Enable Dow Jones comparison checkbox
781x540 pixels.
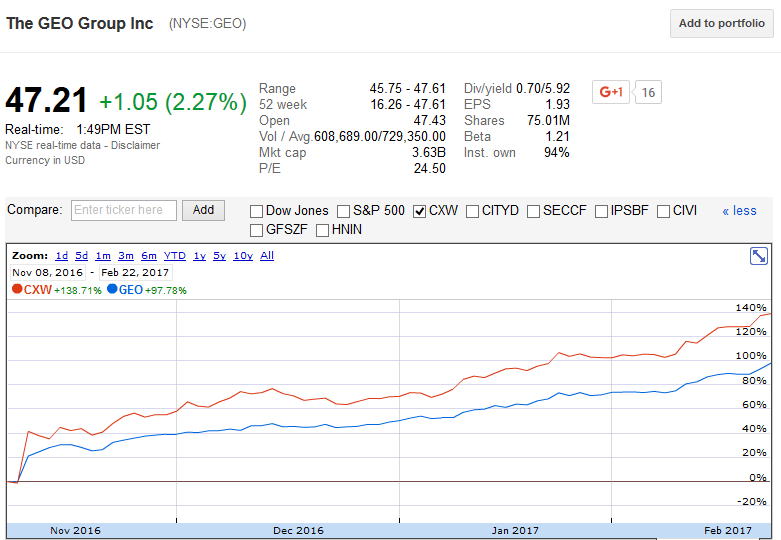tap(256, 211)
